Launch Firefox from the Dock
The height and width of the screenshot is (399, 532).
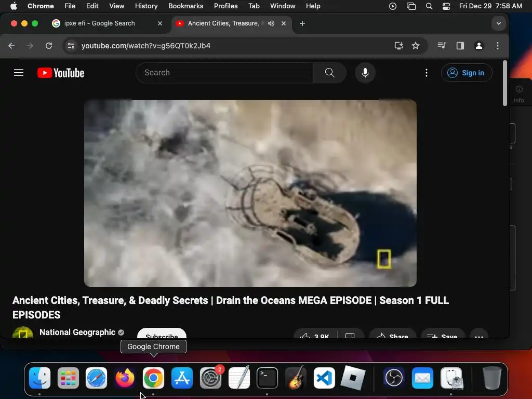click(125, 378)
